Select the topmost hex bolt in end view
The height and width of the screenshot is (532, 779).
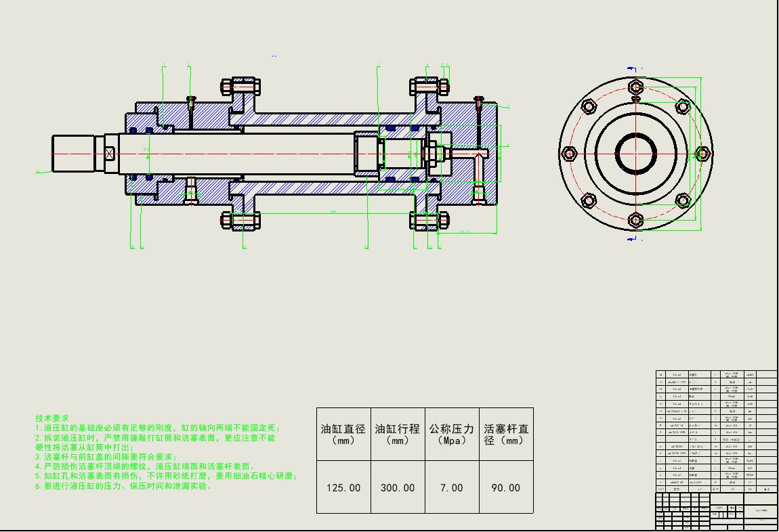(635, 87)
